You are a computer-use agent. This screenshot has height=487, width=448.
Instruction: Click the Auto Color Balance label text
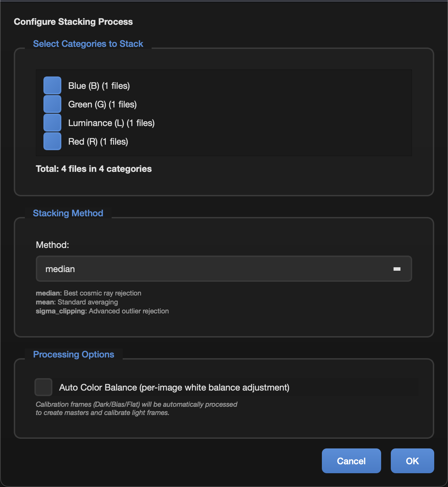174,387
